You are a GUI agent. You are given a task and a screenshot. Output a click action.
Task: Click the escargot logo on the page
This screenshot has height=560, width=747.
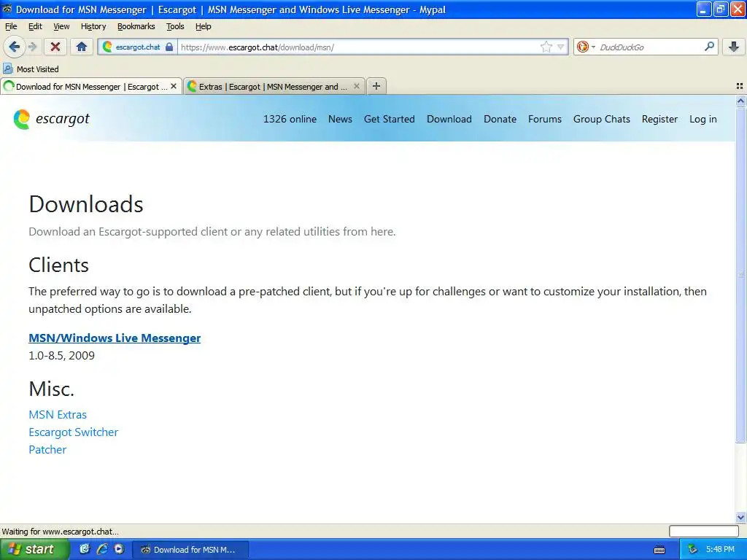point(52,119)
